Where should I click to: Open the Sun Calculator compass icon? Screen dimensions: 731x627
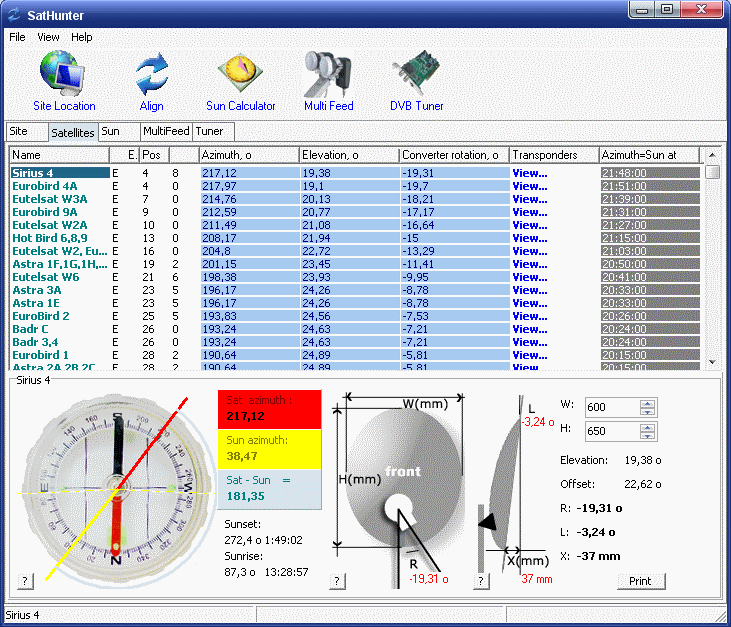click(241, 74)
